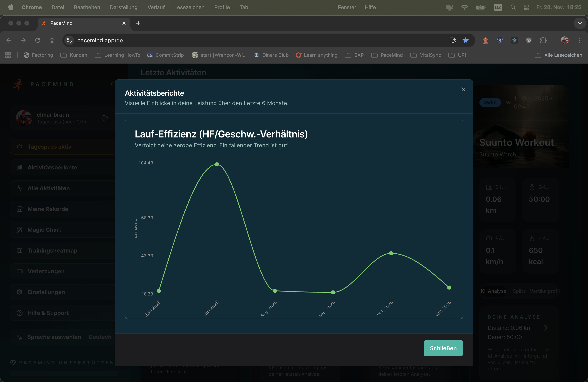This screenshot has height=382, width=588.
Task: Open macOS Control Center icon
Action: click(x=526, y=7)
